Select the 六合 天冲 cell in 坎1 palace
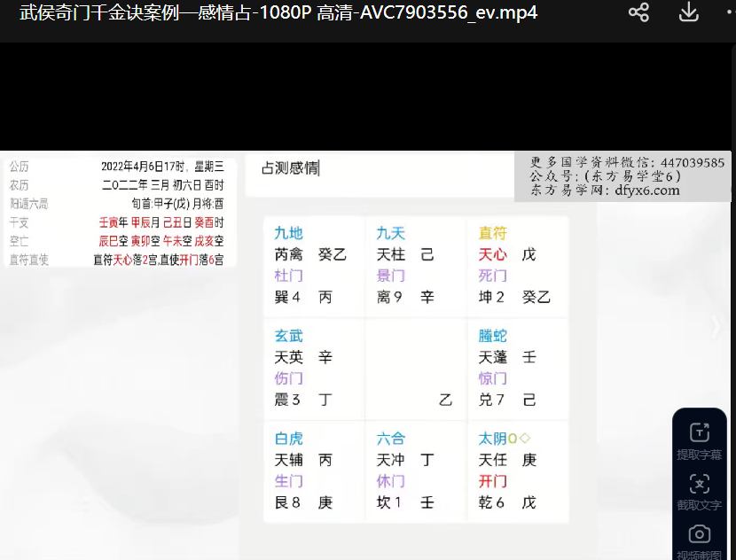 416,471
